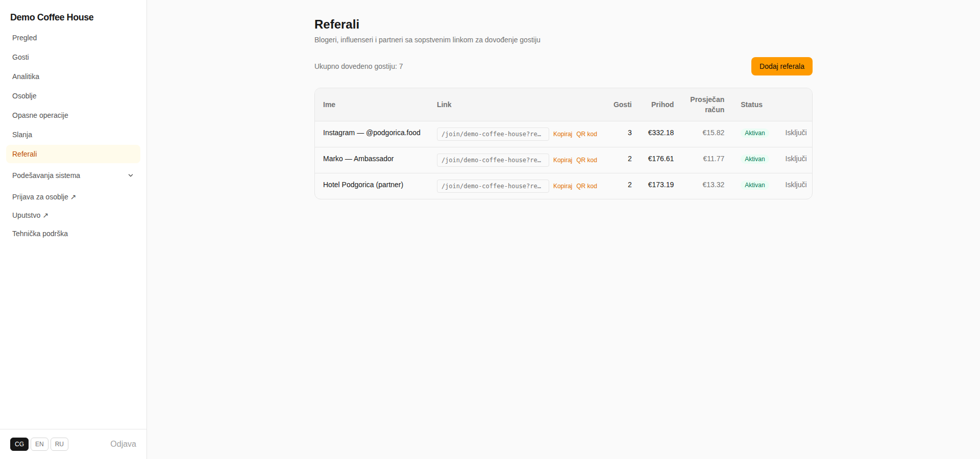Select the CG language button
This screenshot has height=459, width=980.
(x=19, y=444)
